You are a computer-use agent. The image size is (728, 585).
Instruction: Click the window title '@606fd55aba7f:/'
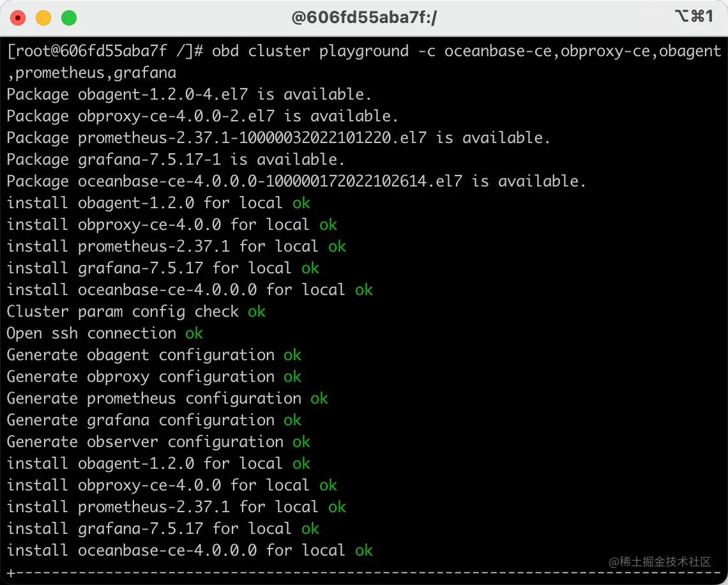(x=364, y=18)
